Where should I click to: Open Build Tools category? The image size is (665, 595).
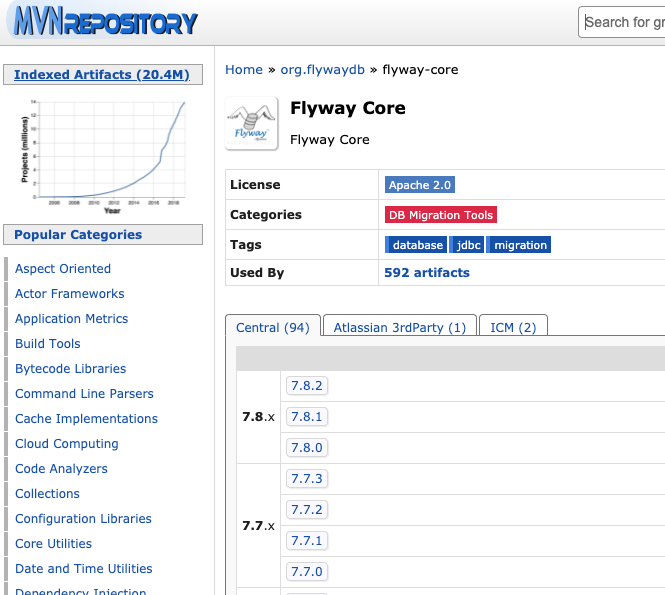coord(48,344)
